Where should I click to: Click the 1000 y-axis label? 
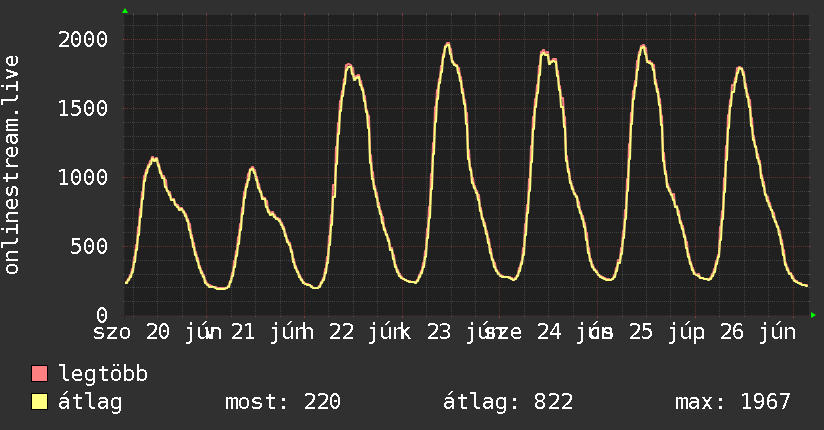(x=83, y=177)
